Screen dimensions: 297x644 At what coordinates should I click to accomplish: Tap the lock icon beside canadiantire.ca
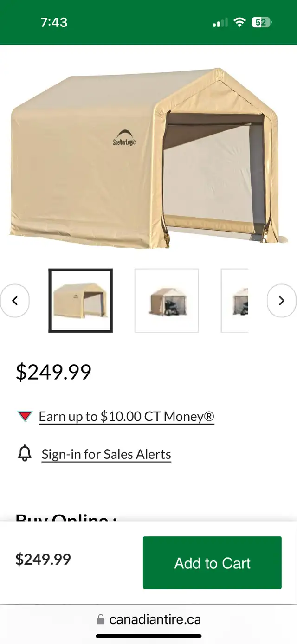[101, 619]
